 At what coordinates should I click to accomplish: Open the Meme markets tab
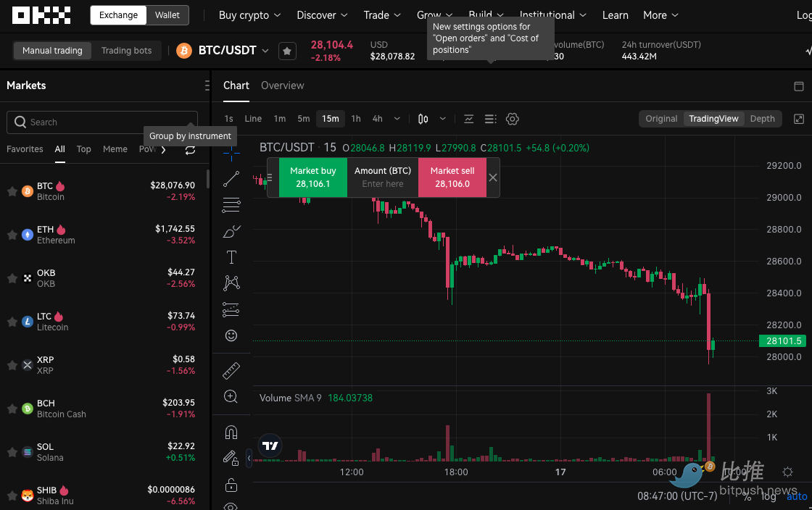point(115,149)
